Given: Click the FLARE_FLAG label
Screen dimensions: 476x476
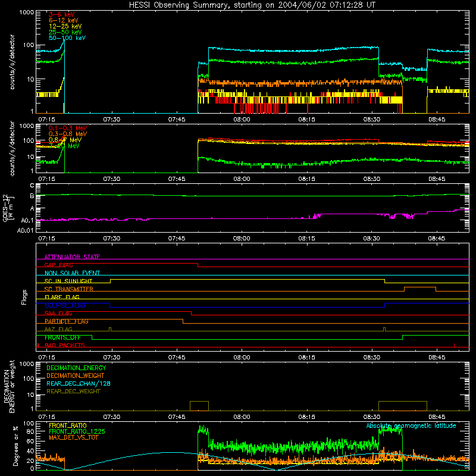Looking at the screenshot, I should coord(62,297).
